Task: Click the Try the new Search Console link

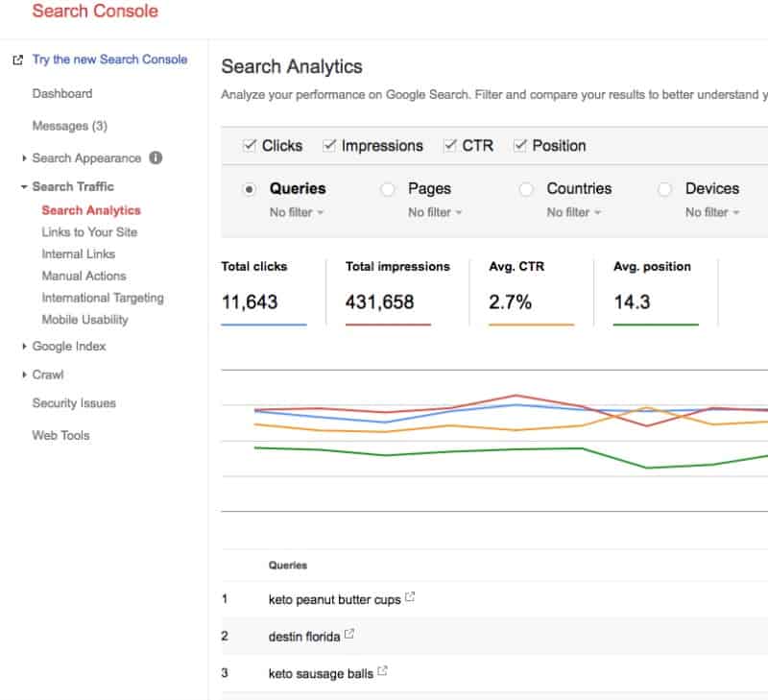Action: click(109, 60)
